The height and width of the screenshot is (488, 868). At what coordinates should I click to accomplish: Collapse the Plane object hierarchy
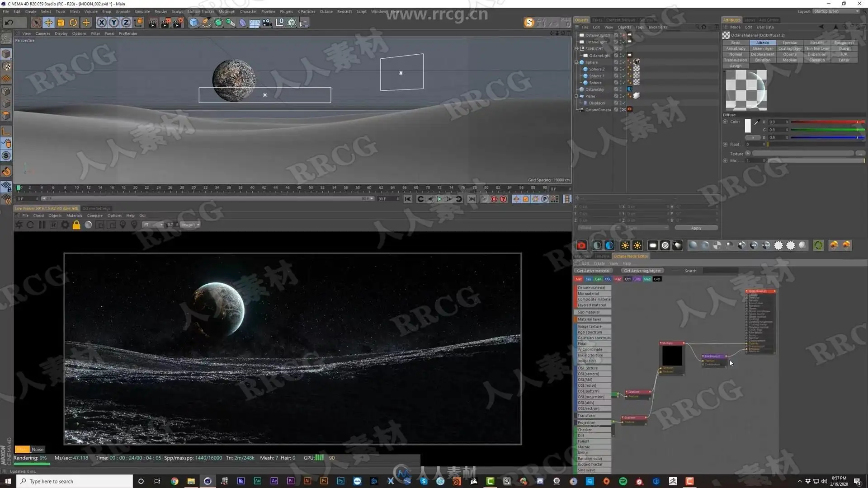click(576, 96)
